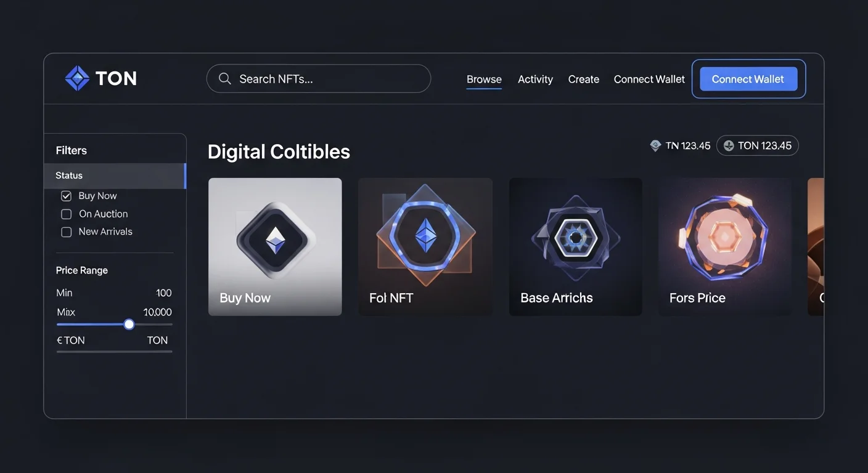Click the diamond icon beside TN 123.45
This screenshot has width=868, height=473.
655,146
